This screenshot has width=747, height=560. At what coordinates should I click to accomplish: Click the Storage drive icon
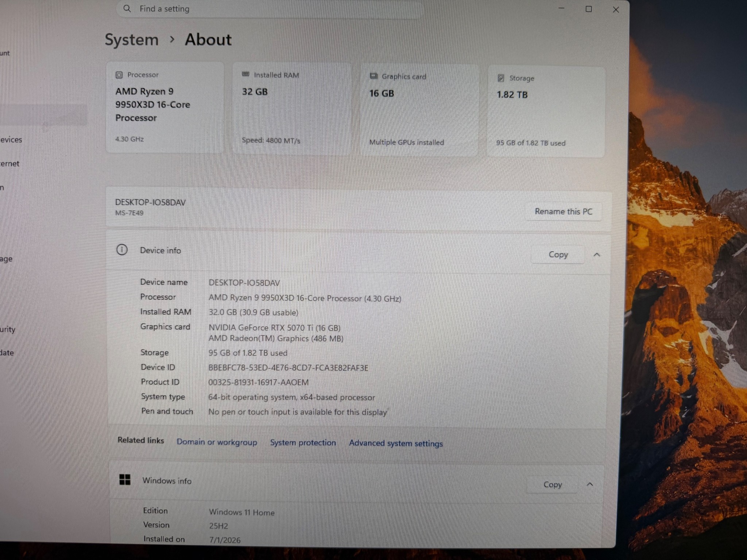(x=501, y=78)
